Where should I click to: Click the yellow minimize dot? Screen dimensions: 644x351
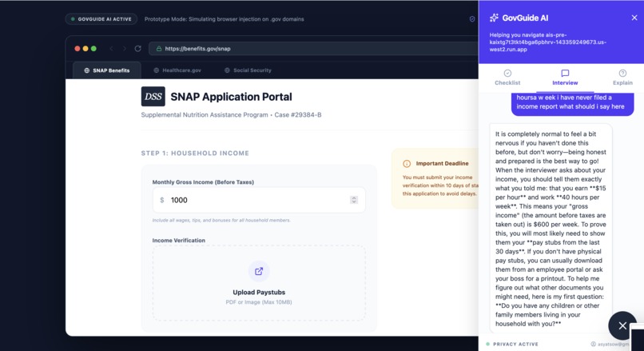tap(85, 49)
